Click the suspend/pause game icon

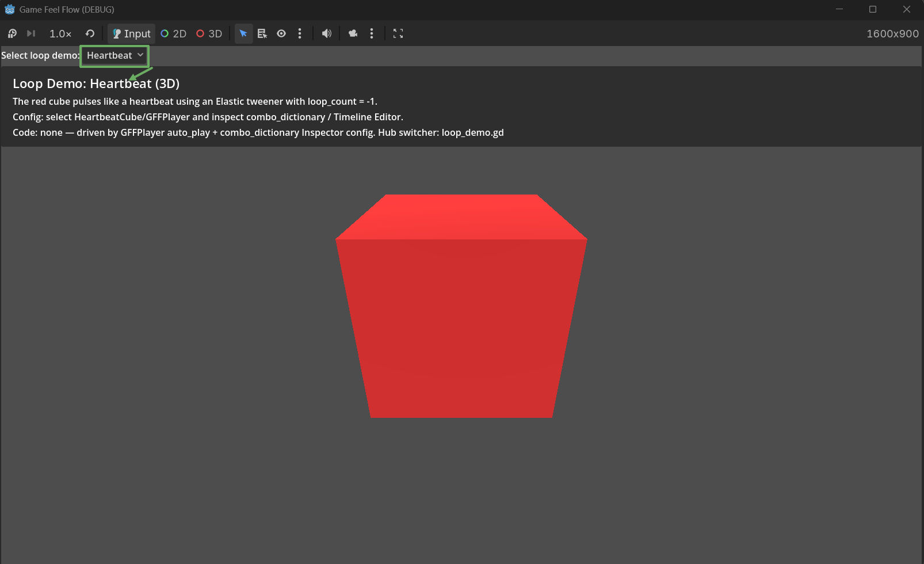pos(12,33)
